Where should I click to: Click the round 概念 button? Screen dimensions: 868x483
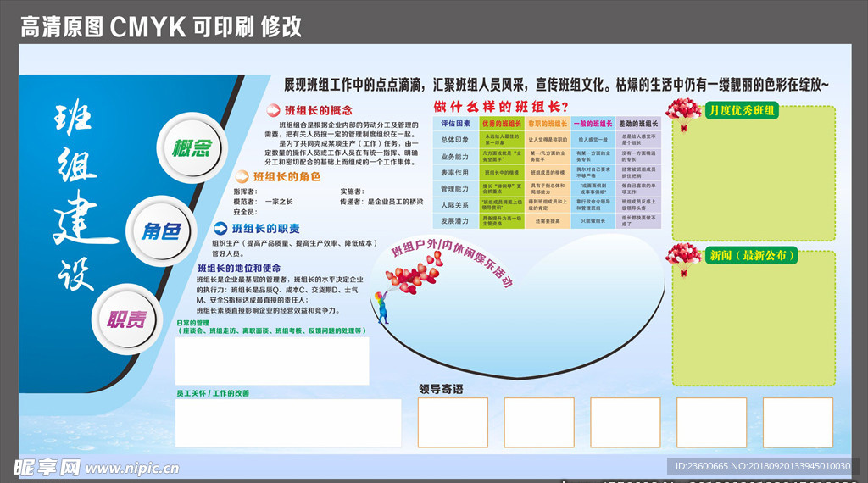(192, 147)
